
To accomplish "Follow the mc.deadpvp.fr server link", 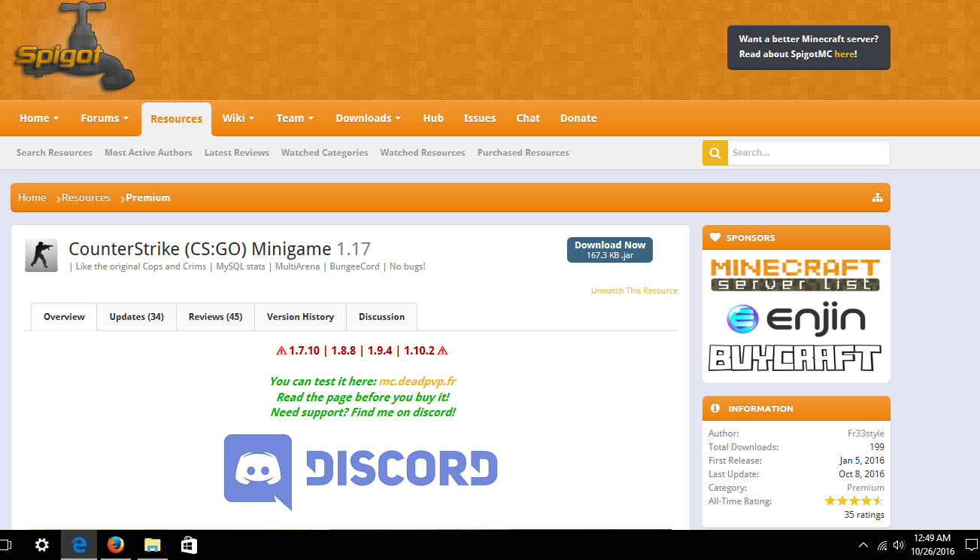I will [x=417, y=382].
